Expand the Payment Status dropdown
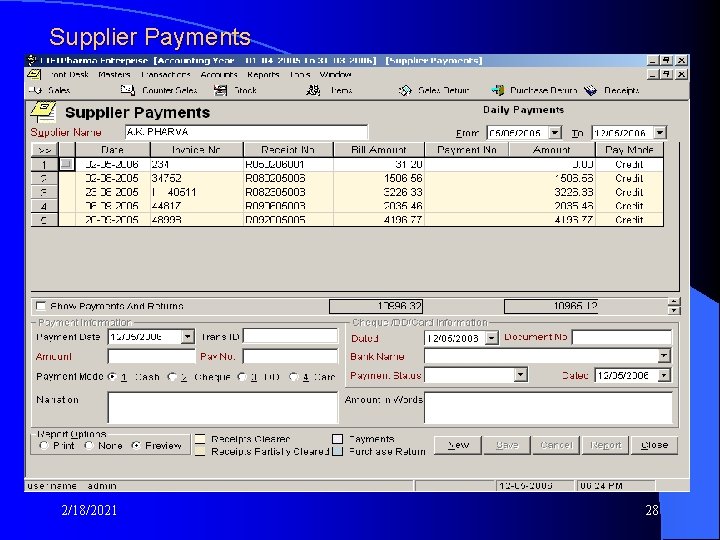Screen dimensions: 720x540 pos(520,375)
